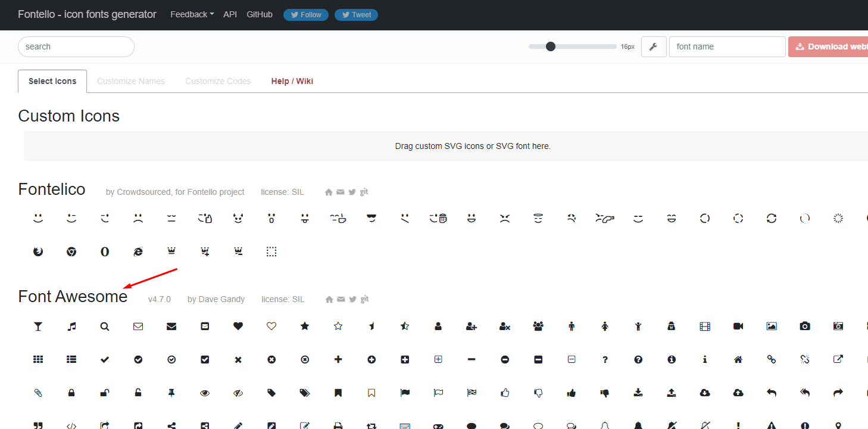868x429 pixels.
Task: Open the GitHub link in navbar
Action: point(260,14)
